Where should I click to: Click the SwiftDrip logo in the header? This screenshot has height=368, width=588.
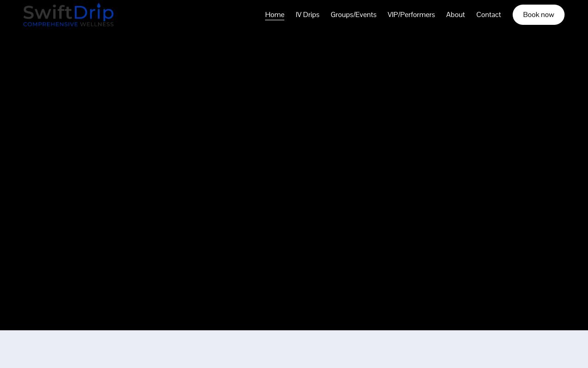tap(68, 15)
